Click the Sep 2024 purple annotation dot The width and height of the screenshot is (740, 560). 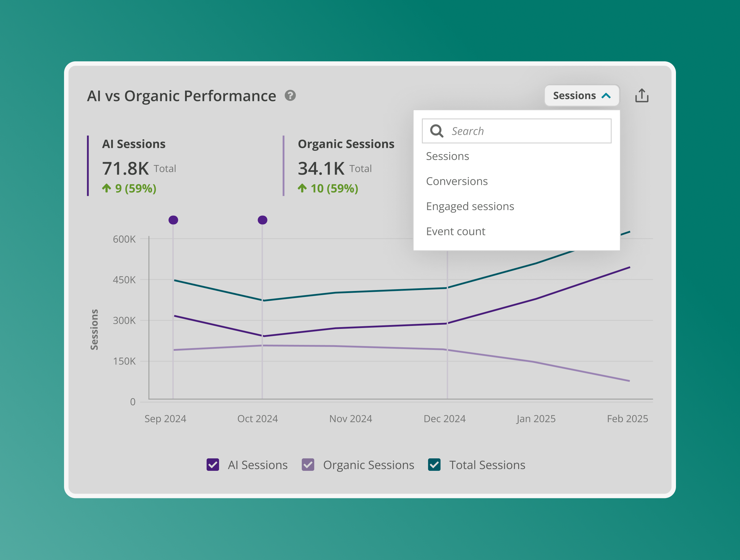pos(173,220)
